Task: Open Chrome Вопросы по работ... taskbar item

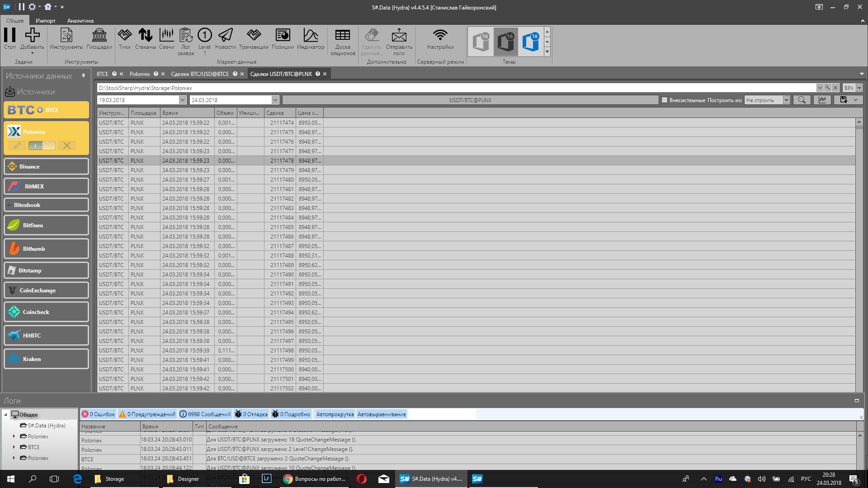Action: click(x=315, y=479)
